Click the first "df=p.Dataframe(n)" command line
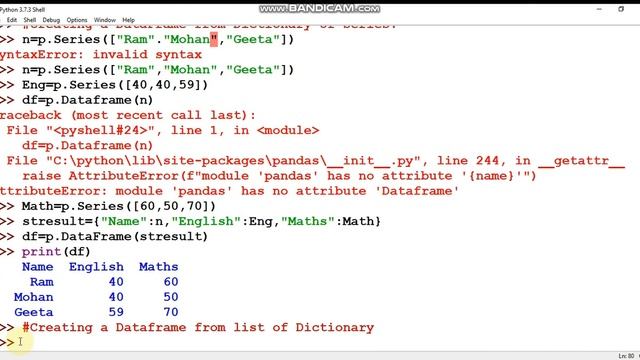 point(87,100)
